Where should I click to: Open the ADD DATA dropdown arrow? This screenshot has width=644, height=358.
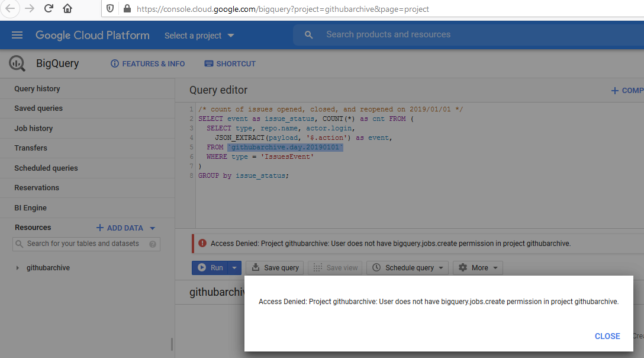point(152,228)
